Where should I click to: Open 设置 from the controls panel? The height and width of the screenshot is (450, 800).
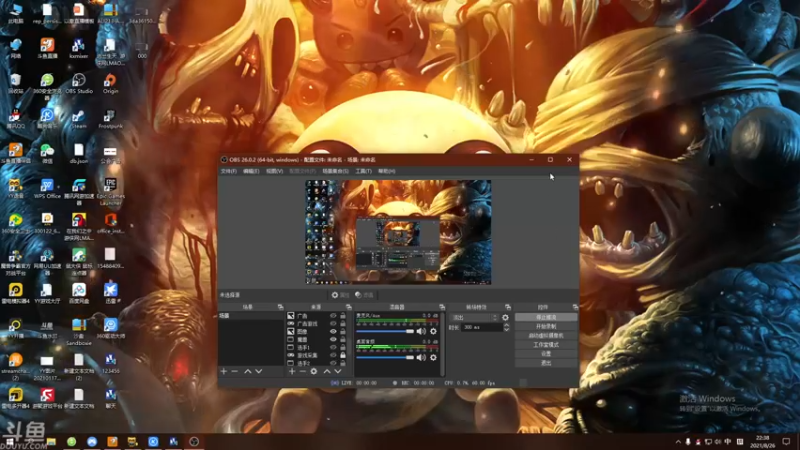(x=546, y=354)
